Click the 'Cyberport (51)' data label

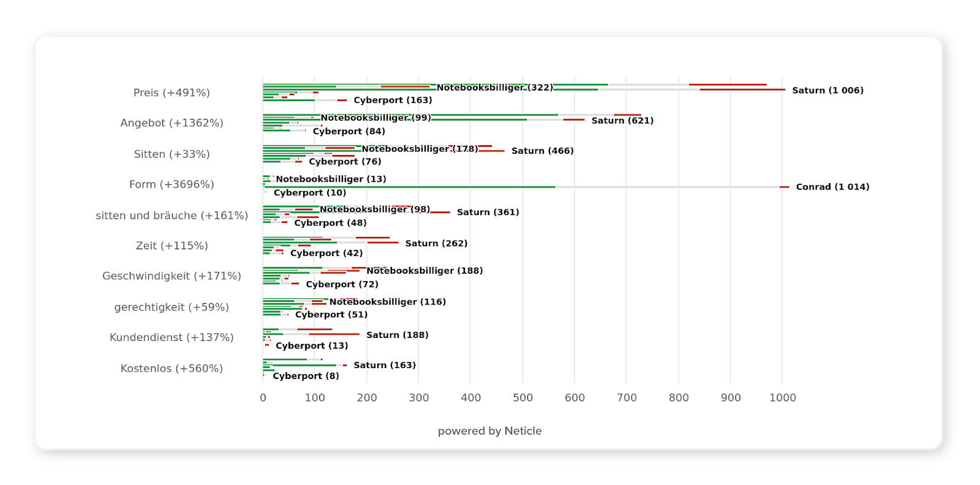pos(331,315)
